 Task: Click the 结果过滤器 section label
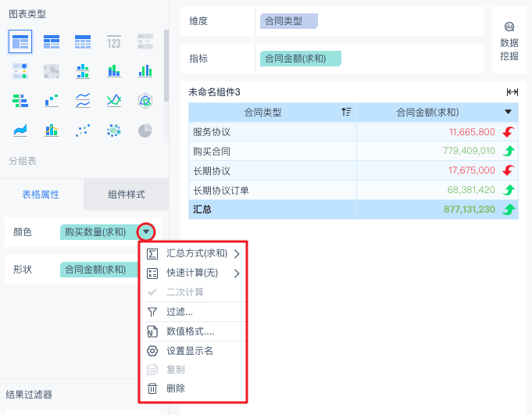(29, 395)
